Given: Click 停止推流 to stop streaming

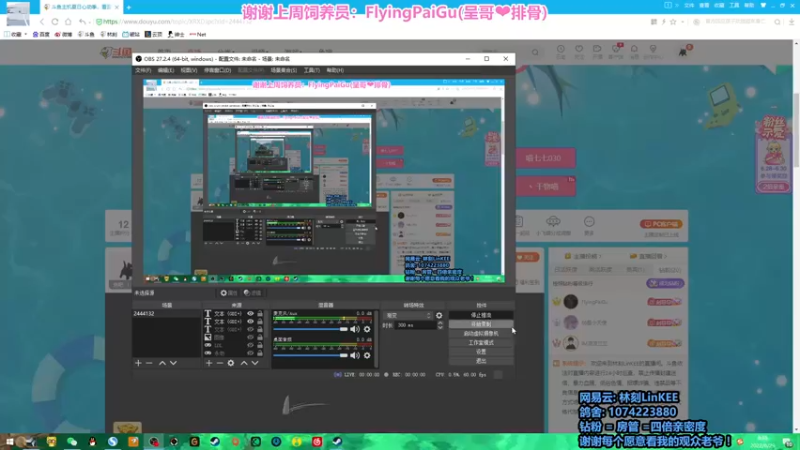Looking at the screenshot, I should point(481,315).
